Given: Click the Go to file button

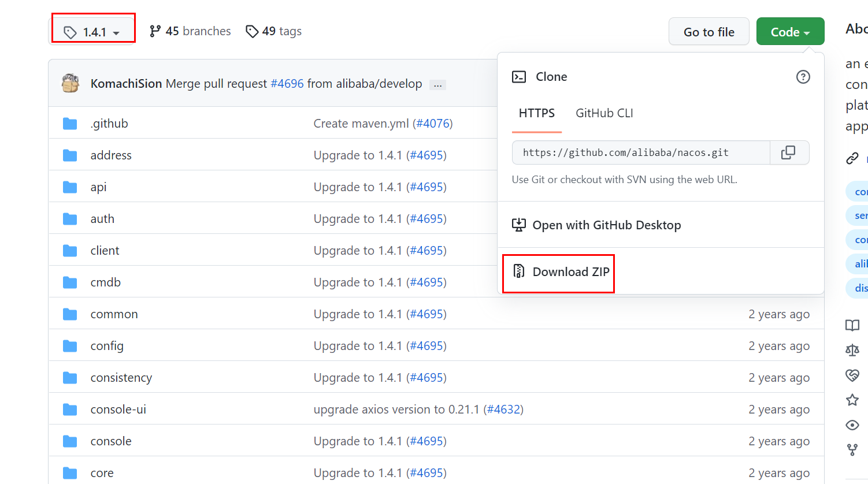Looking at the screenshot, I should (709, 32).
